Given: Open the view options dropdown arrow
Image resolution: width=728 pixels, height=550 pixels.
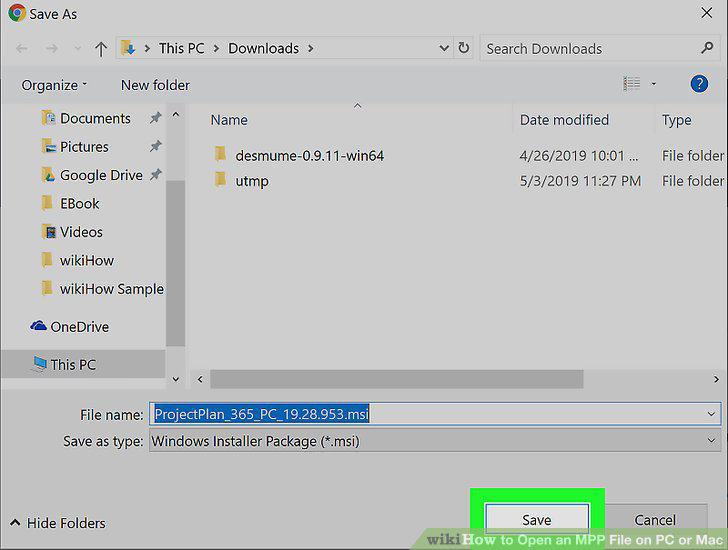Looking at the screenshot, I should [653, 84].
